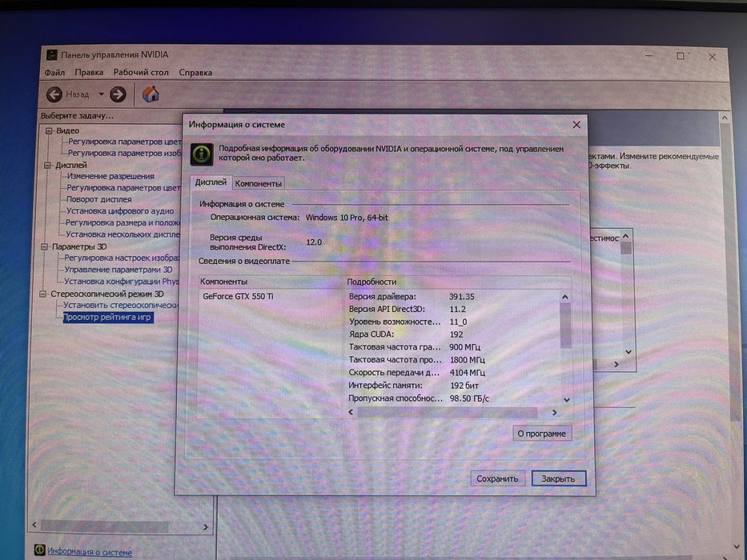Select Регулировка размера и положения item

(123, 222)
